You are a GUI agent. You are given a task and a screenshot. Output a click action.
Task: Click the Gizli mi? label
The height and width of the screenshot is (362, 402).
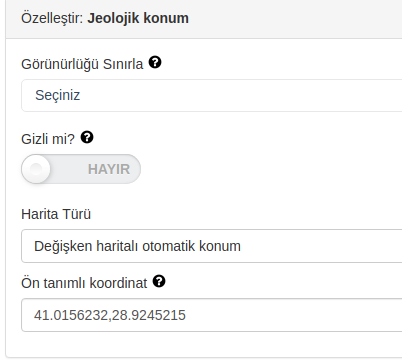48,139
